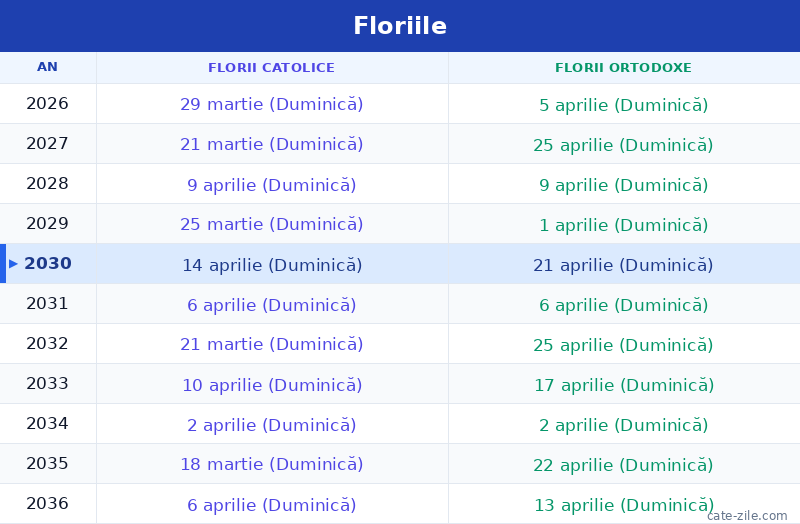Click the Orthodox 17 aprilie date for 2033
Screen dimensions: 800x524
(x=624, y=385)
